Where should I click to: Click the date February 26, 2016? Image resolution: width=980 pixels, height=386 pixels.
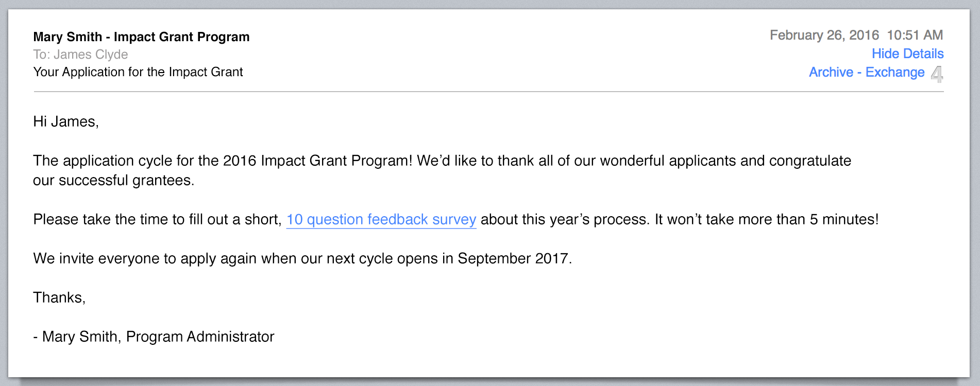(x=824, y=35)
